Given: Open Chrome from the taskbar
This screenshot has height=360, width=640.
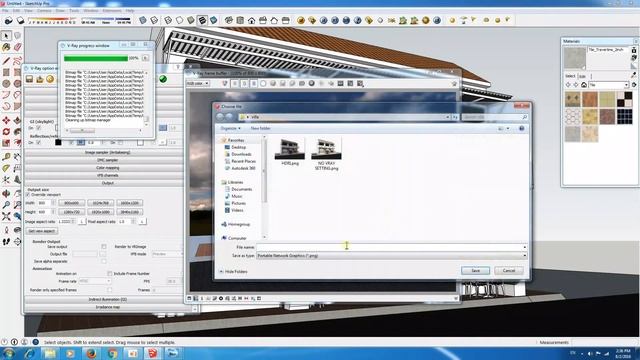Looking at the screenshot, I should (x=112, y=353).
